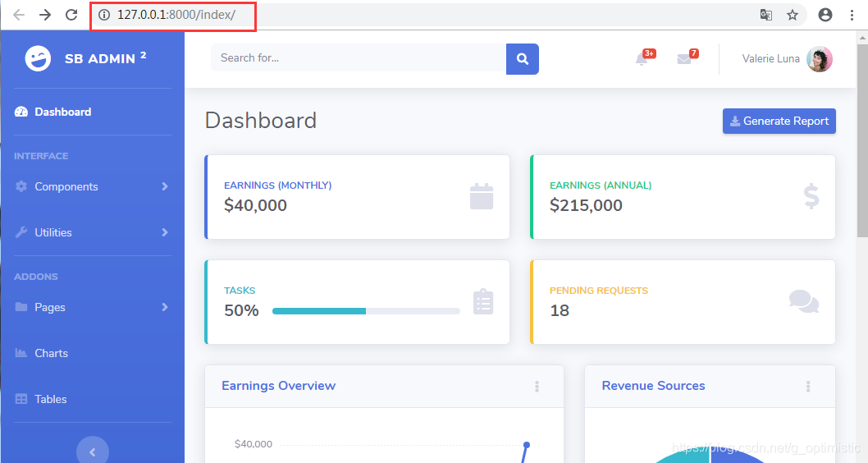Open Earnings Overview three-dot dropdown

pyautogui.click(x=537, y=387)
